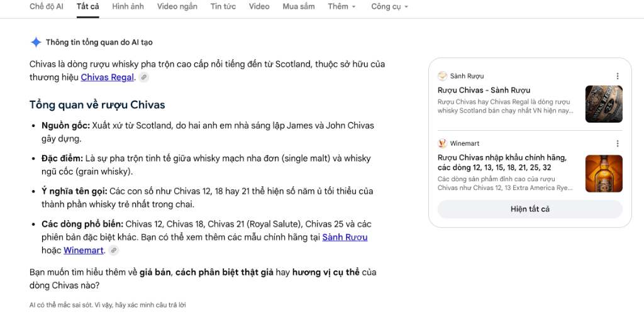
Task: Open the Hình ảnh tab
Action: tap(128, 6)
